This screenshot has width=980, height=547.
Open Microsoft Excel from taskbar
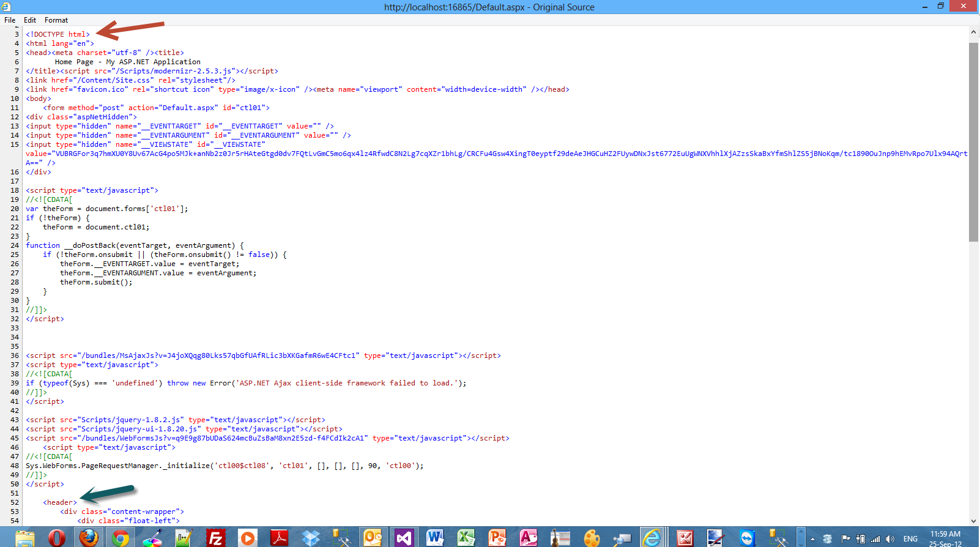click(x=466, y=538)
